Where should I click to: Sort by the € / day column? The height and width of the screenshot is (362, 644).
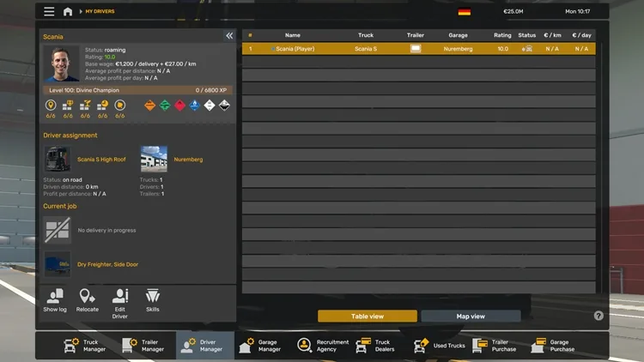click(x=581, y=35)
